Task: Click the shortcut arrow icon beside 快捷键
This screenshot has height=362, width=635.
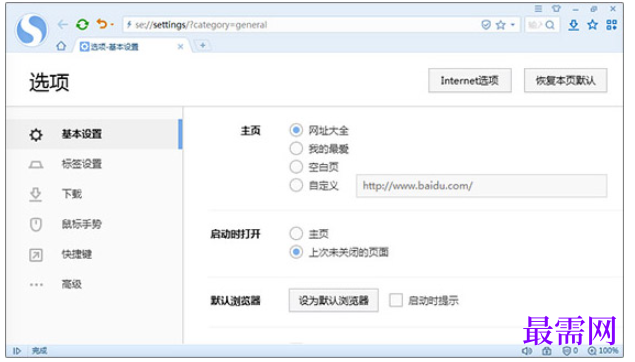Action: [x=36, y=255]
